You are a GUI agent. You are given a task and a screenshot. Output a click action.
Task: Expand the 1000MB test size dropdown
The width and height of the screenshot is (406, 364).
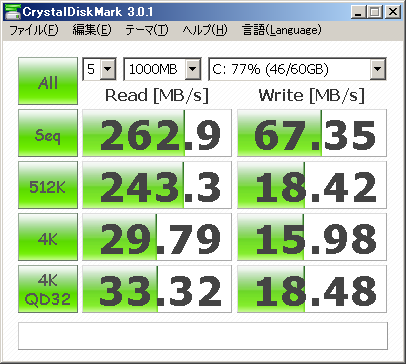[x=162, y=69]
